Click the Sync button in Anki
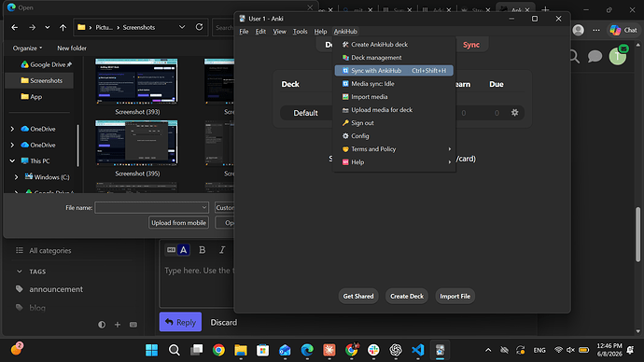Image resolution: width=644 pixels, height=362 pixels. tap(471, 45)
